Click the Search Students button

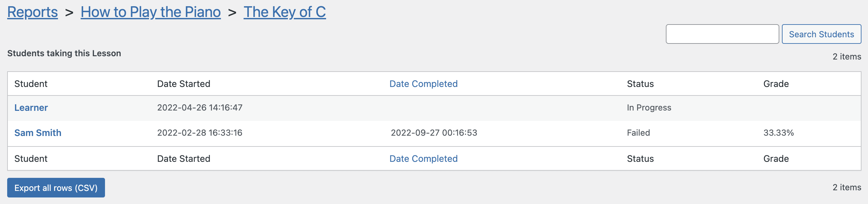(821, 34)
